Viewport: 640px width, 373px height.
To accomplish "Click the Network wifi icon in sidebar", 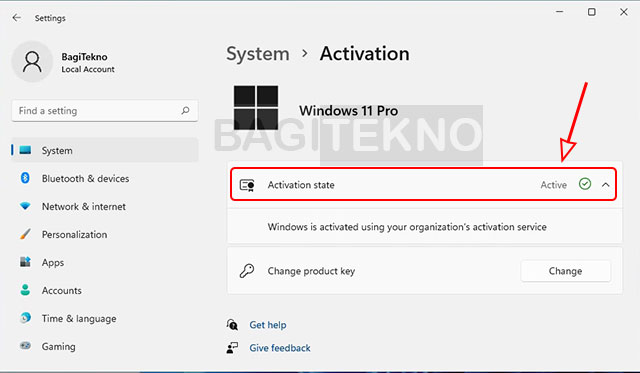I will [x=25, y=206].
